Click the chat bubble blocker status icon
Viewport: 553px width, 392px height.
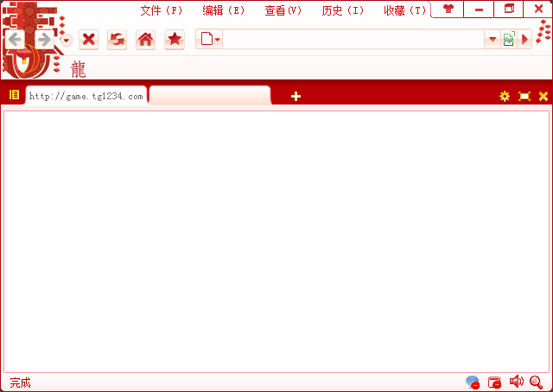point(473,383)
